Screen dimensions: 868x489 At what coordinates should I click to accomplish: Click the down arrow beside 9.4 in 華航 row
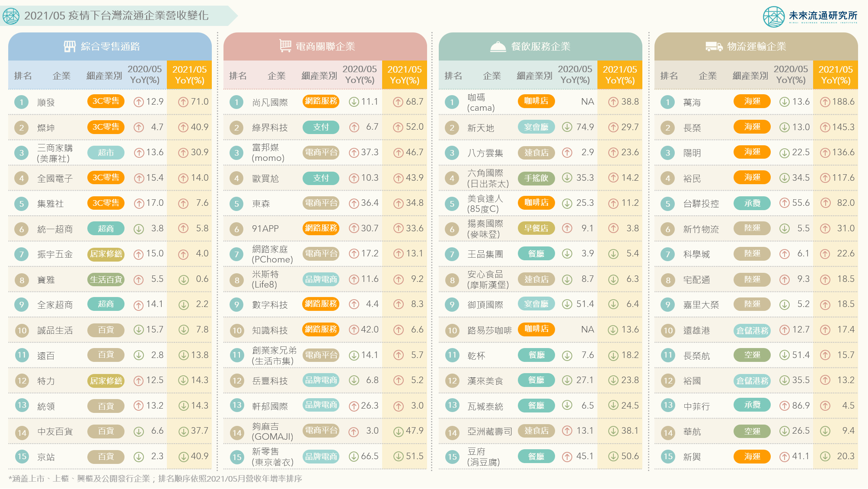coord(825,431)
